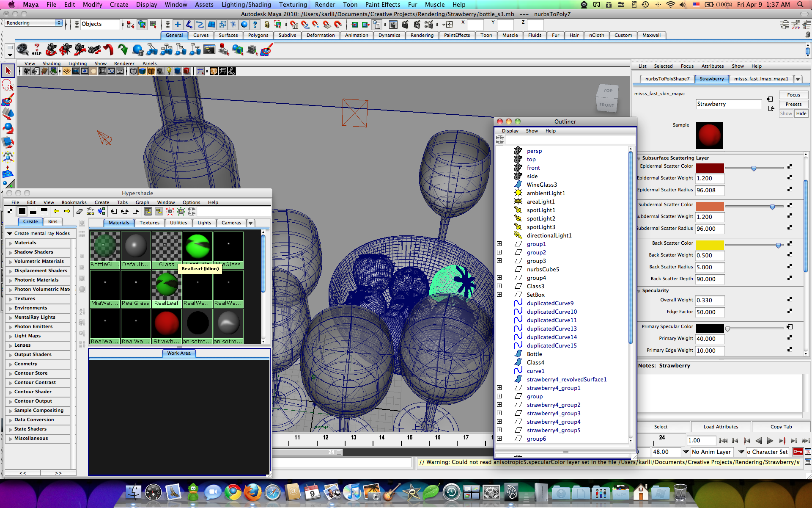Toggle Hypershade checkered create bar button

10,211
